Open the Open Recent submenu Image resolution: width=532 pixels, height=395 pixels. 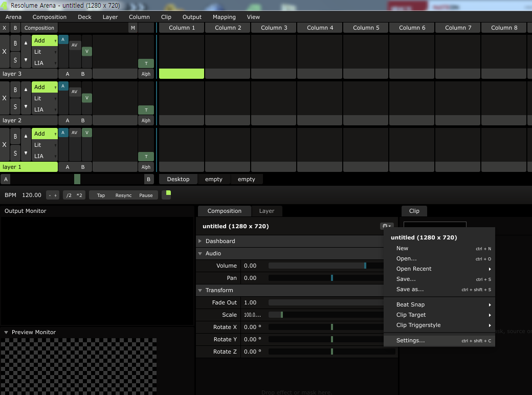[x=439, y=269]
